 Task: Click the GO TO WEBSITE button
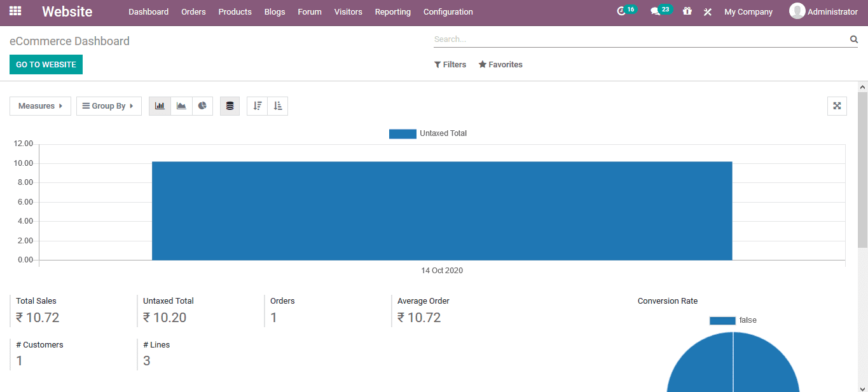tap(45, 64)
